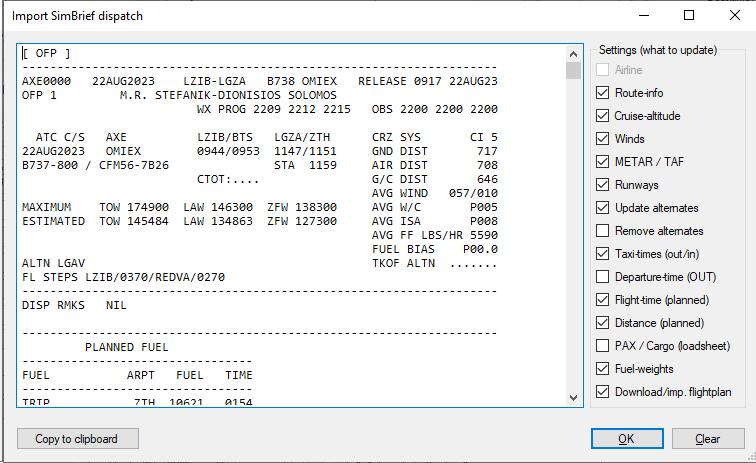Screen dimensions: 756x463
Task: Toggle the Cruise-altitude checkbox
Action: [x=602, y=116]
